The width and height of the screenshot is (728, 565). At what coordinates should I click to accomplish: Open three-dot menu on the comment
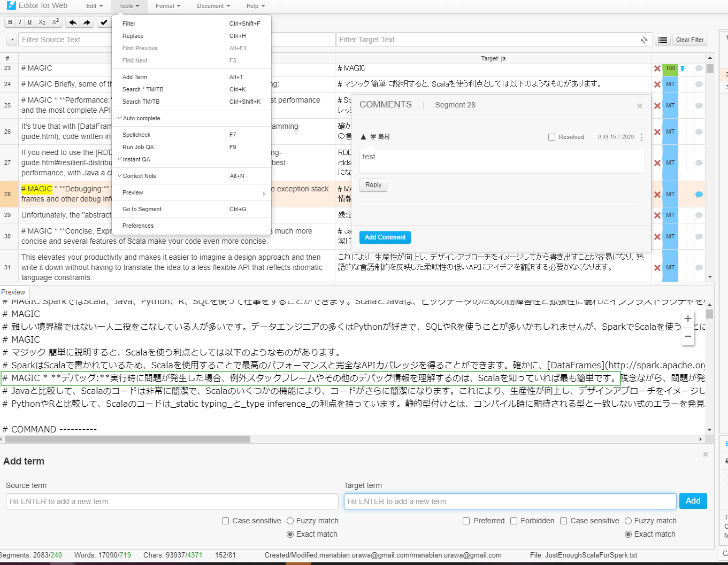641,137
